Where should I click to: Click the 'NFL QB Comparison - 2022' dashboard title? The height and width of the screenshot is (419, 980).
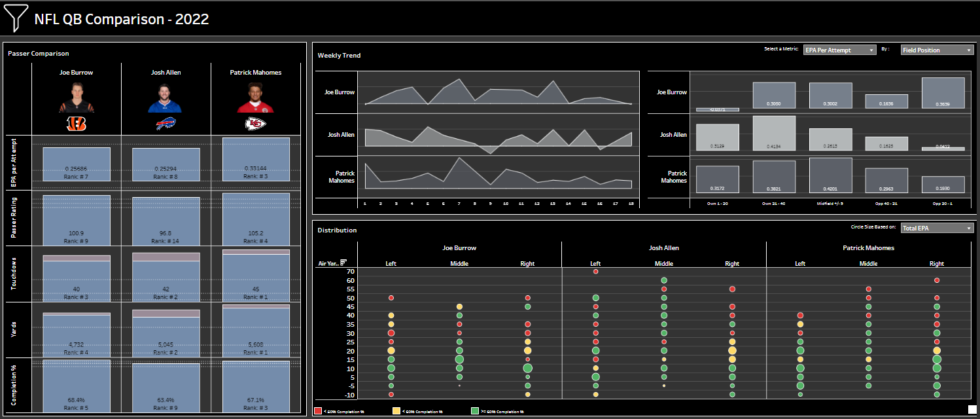pos(122,19)
